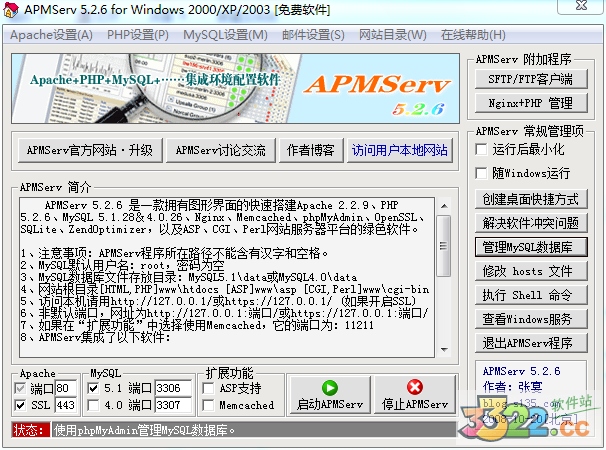Click the 简介 scrollbar thumb
The height and width of the screenshot is (450, 606).
pos(444,246)
